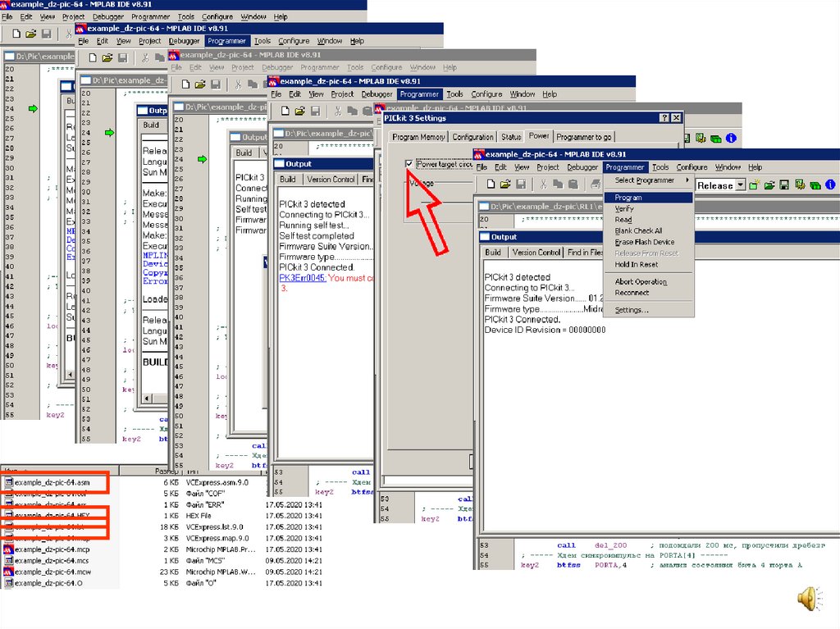Click "PICkit 3 Connected." line in front Output window
The height and width of the screenshot is (629, 840).
click(x=523, y=319)
